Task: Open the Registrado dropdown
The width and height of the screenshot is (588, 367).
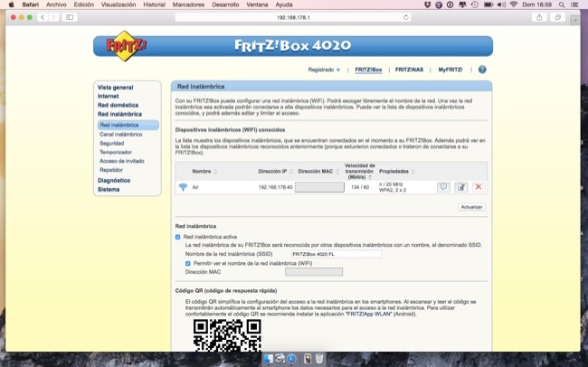Action: [x=324, y=70]
